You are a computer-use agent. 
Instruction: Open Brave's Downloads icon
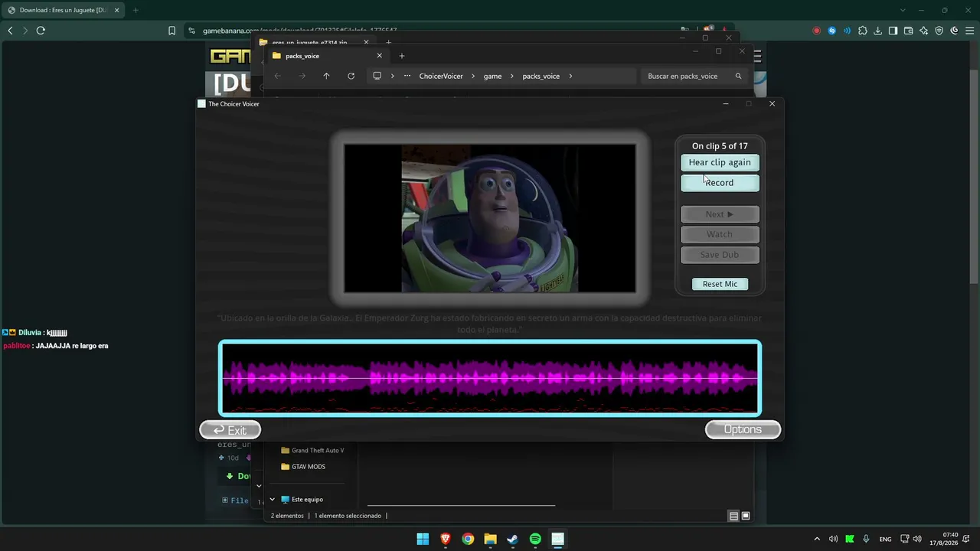point(878,31)
